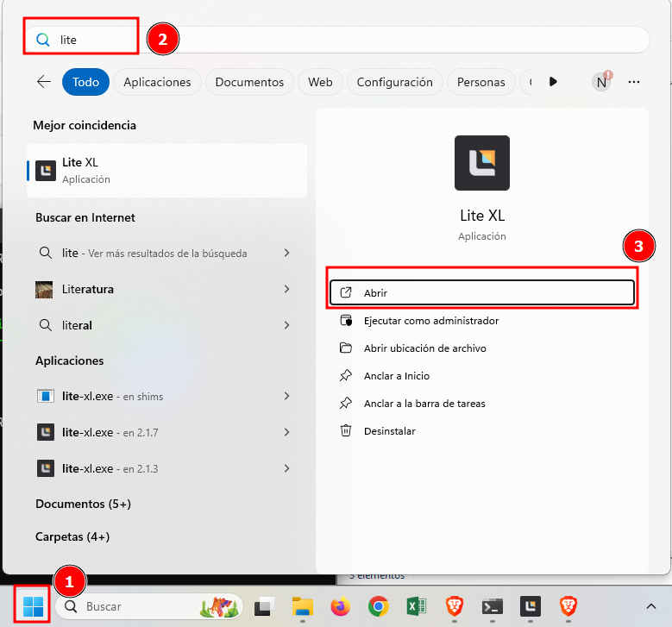
Task: Switch to the Web filter tab
Action: point(320,82)
